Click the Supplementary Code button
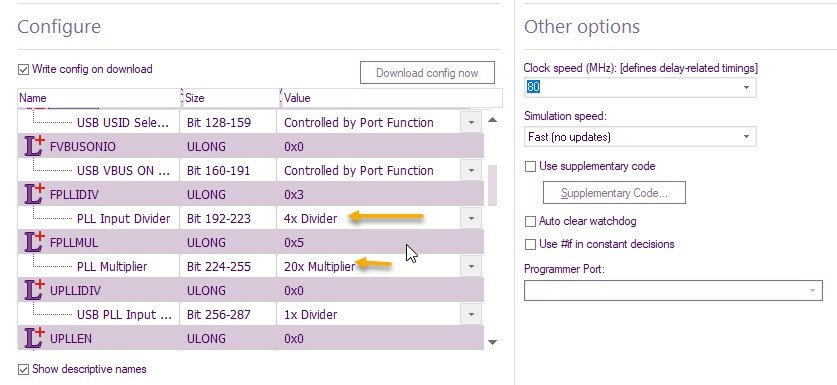The image size is (837, 385). pos(614,193)
